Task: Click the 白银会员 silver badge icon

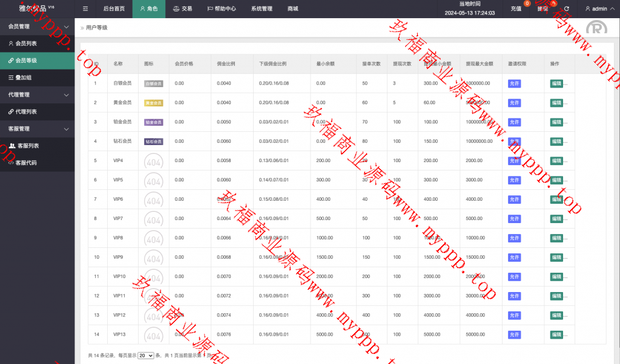Action: (x=153, y=83)
